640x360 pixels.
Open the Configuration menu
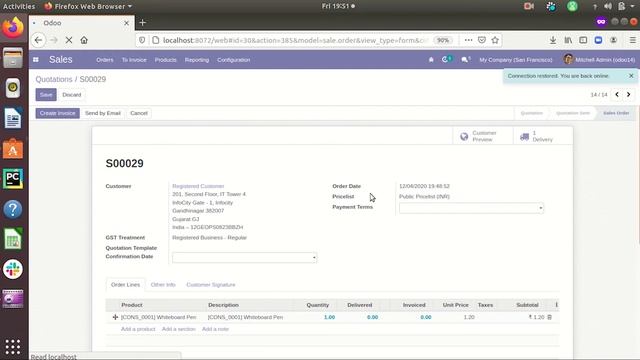[233, 60]
